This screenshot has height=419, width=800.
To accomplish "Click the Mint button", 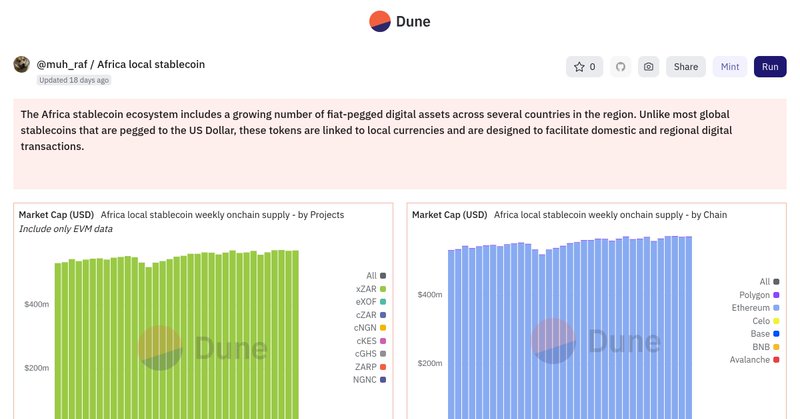I will 730,67.
